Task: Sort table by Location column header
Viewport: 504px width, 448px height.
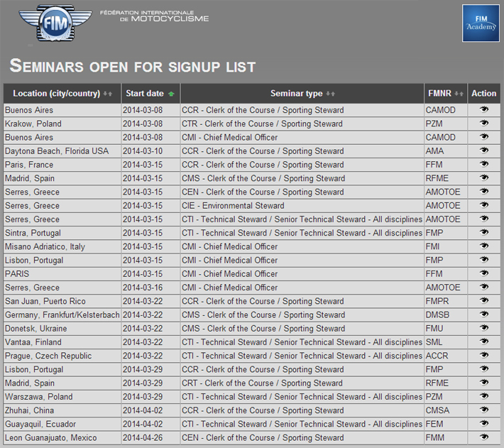Action: 57,94
